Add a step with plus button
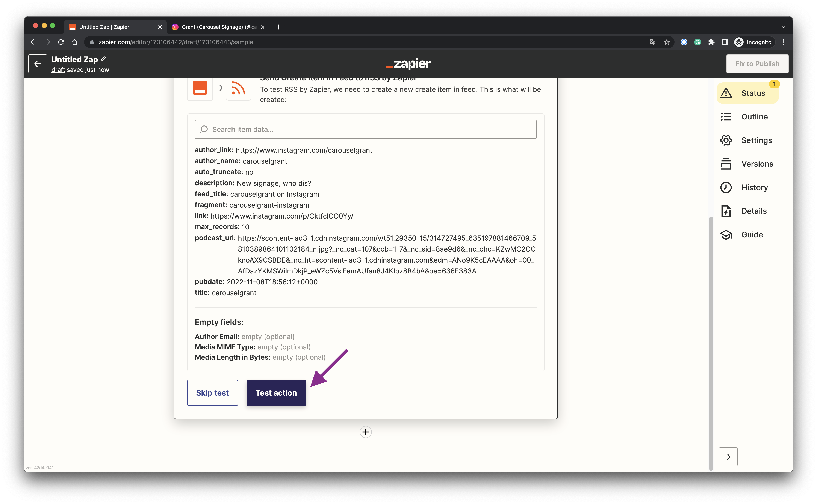817x504 pixels. coord(366,432)
